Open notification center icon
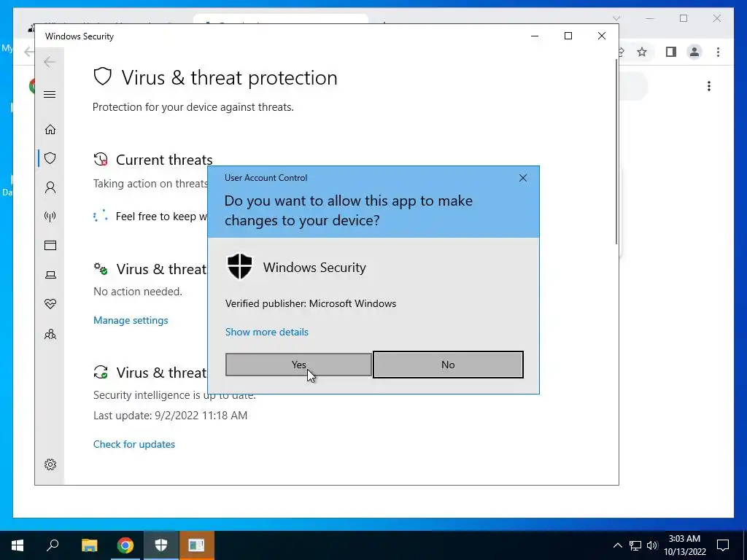 (723, 545)
